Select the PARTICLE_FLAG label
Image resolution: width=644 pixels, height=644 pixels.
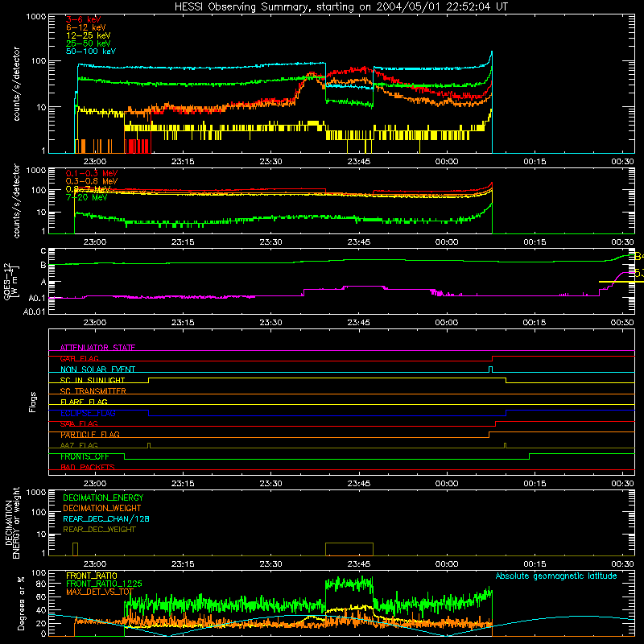[90, 435]
